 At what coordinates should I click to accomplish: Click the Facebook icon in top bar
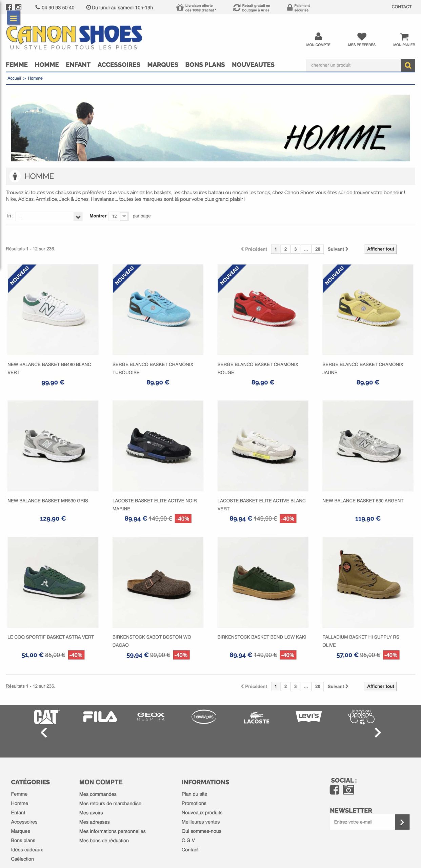pos(9,7)
